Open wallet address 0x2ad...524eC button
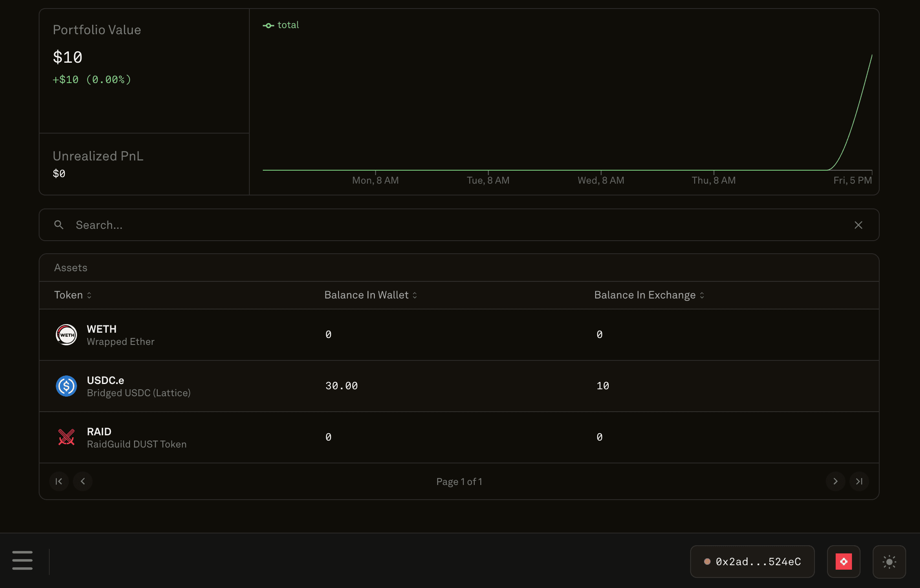920x588 pixels. tap(752, 562)
